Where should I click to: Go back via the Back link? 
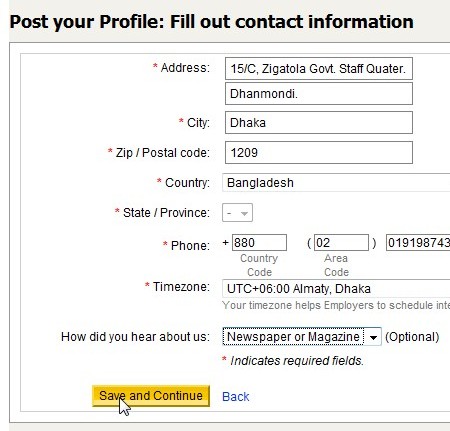click(x=235, y=397)
